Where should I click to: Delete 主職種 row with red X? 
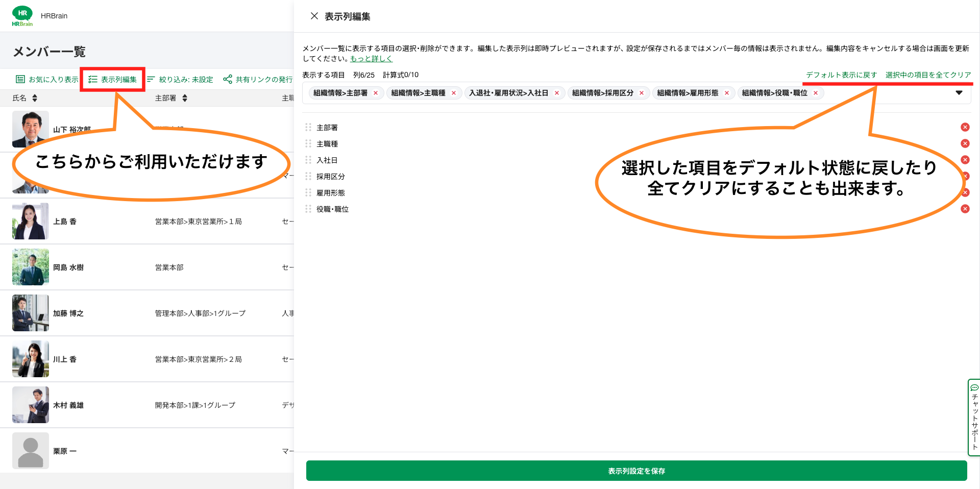(x=965, y=143)
